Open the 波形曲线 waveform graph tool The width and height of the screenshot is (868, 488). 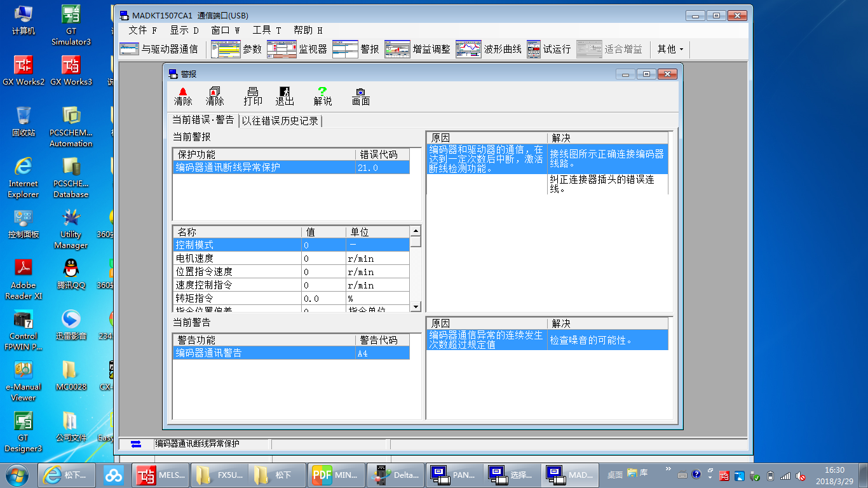click(469, 50)
